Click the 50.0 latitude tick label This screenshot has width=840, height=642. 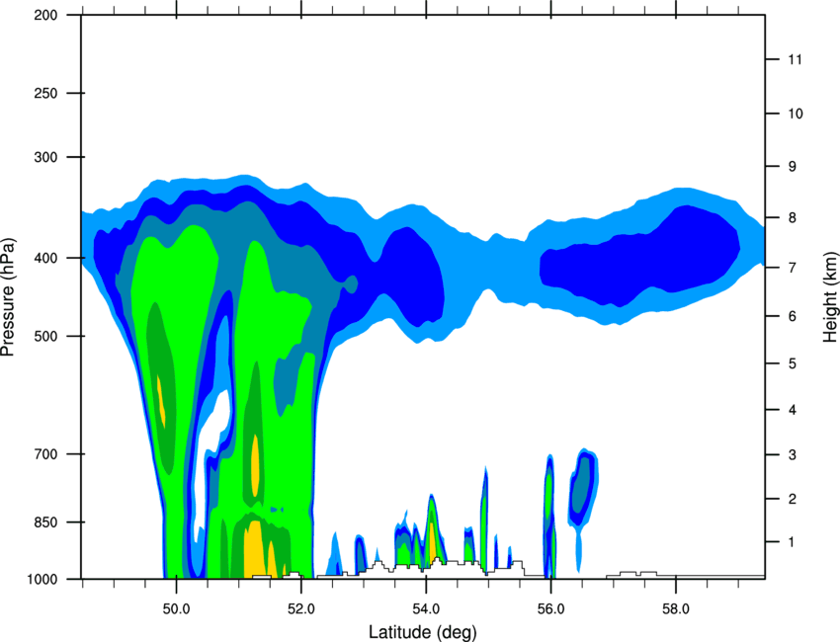pyautogui.click(x=176, y=609)
